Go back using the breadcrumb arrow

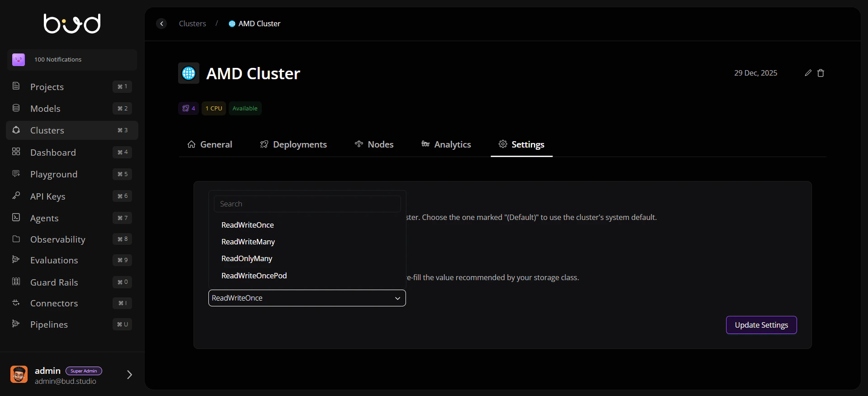161,24
